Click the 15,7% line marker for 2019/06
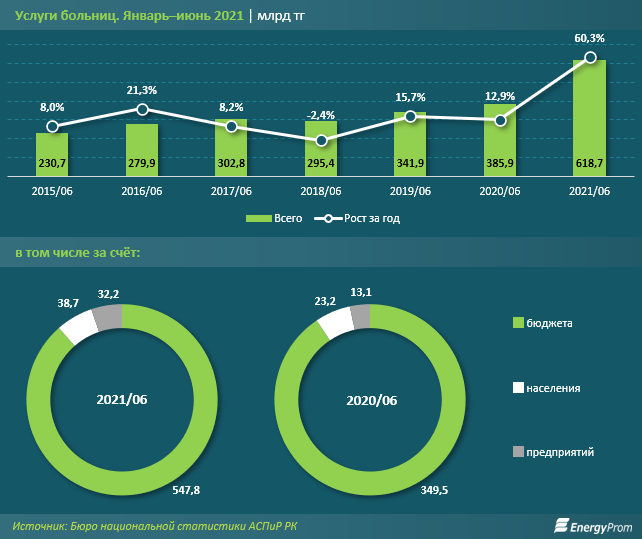 (411, 117)
